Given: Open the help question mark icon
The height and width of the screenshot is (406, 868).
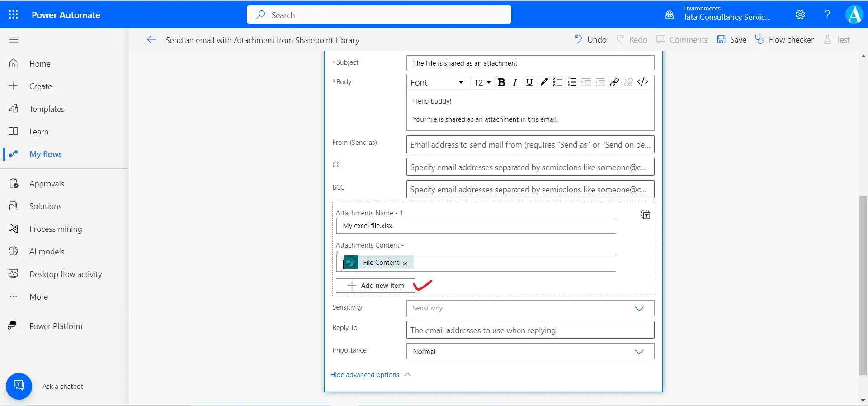Looking at the screenshot, I should (827, 14).
